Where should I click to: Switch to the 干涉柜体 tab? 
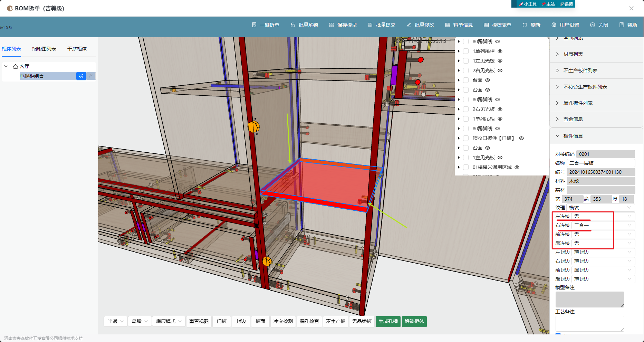(77, 49)
